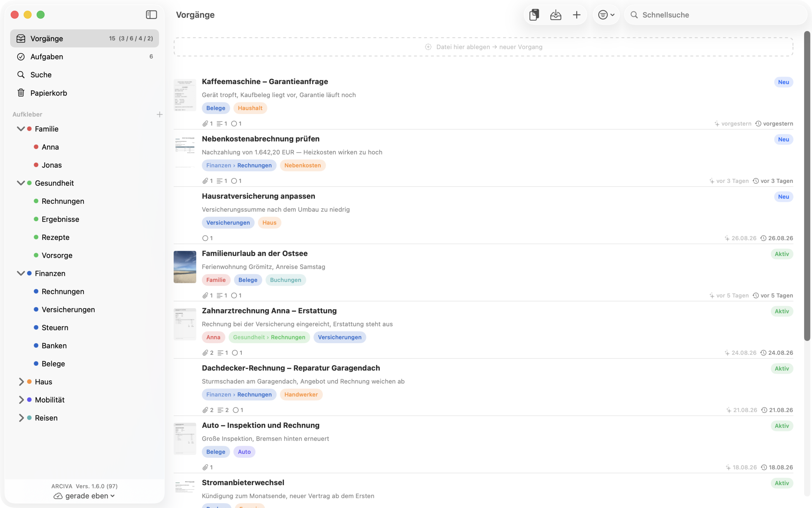812x508 pixels.
Task: Click the import into inbox tray icon
Action: coord(556,15)
